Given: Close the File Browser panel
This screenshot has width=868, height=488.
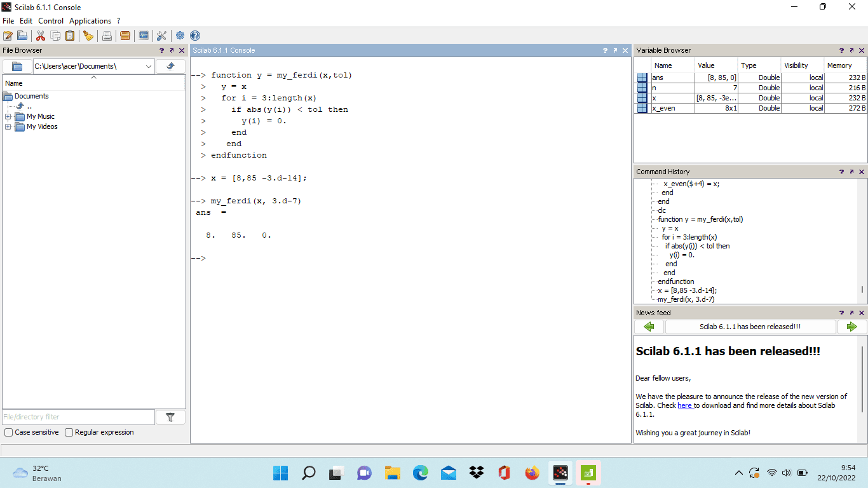Looking at the screenshot, I should tap(181, 50).
